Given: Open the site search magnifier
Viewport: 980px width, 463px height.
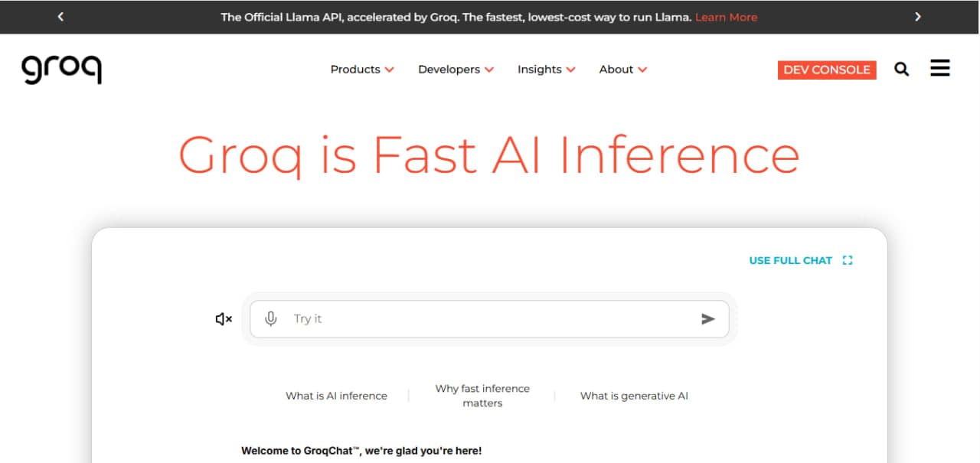Looking at the screenshot, I should (x=902, y=70).
